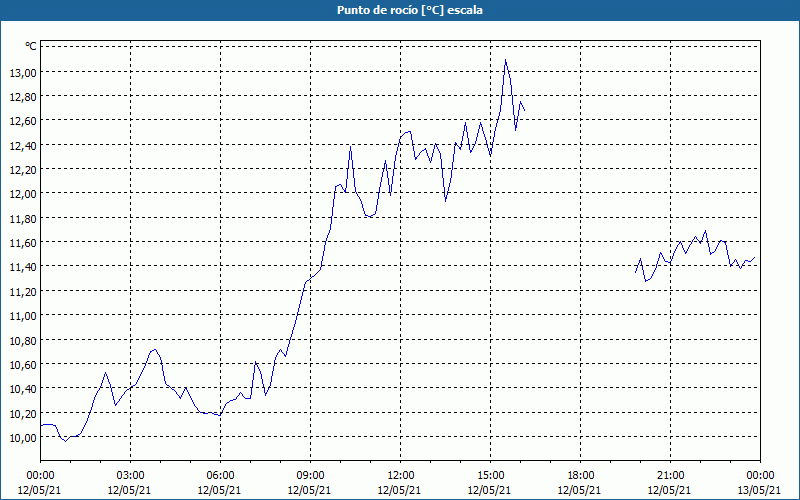Click the 21:00 time axis label
Screen dimensions: 800x500
pyautogui.click(x=670, y=476)
